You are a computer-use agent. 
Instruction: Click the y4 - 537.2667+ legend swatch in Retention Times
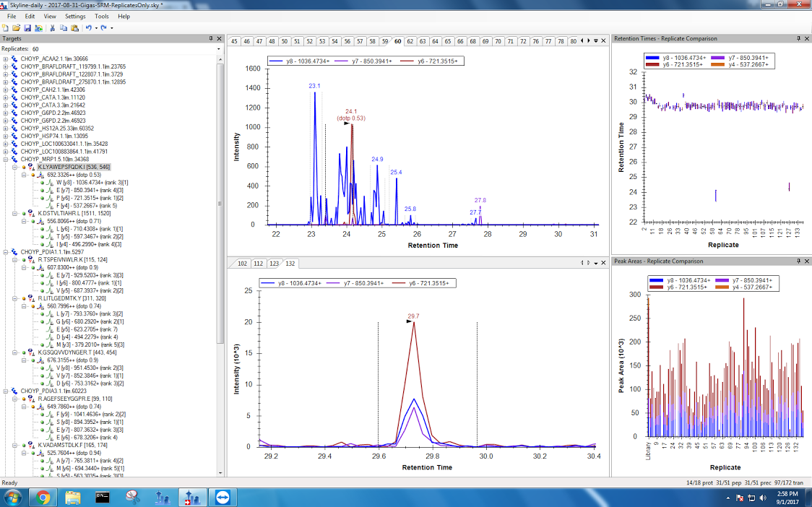718,65
